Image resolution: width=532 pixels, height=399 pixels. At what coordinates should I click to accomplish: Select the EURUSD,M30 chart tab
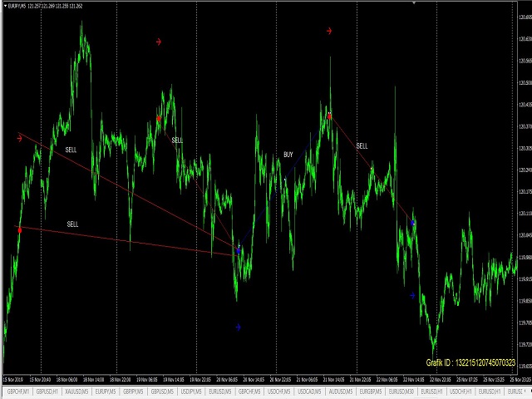(x=401, y=392)
